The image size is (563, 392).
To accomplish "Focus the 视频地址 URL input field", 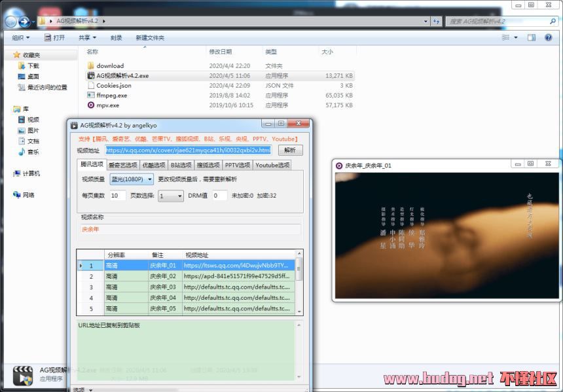I will point(189,150).
